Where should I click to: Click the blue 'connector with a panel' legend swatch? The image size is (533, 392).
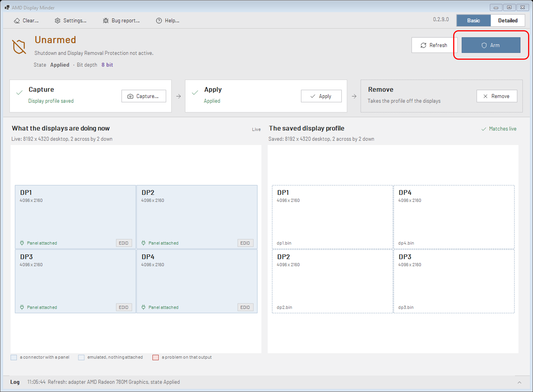pyautogui.click(x=14, y=358)
